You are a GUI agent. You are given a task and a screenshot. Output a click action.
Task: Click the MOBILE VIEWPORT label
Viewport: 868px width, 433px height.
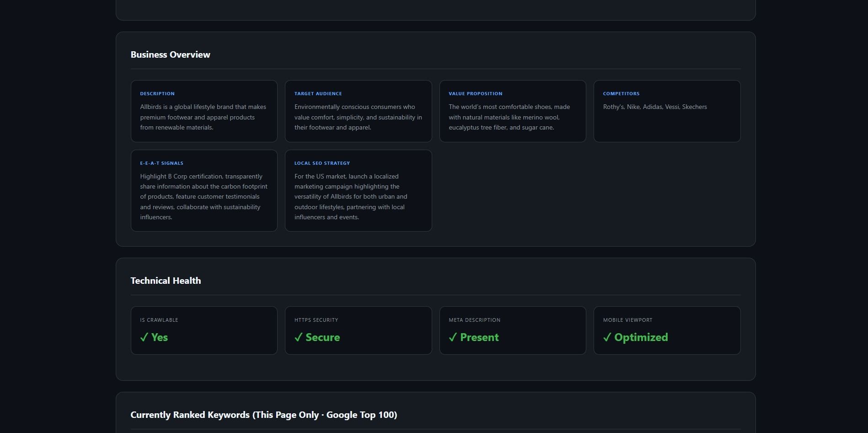pos(627,320)
